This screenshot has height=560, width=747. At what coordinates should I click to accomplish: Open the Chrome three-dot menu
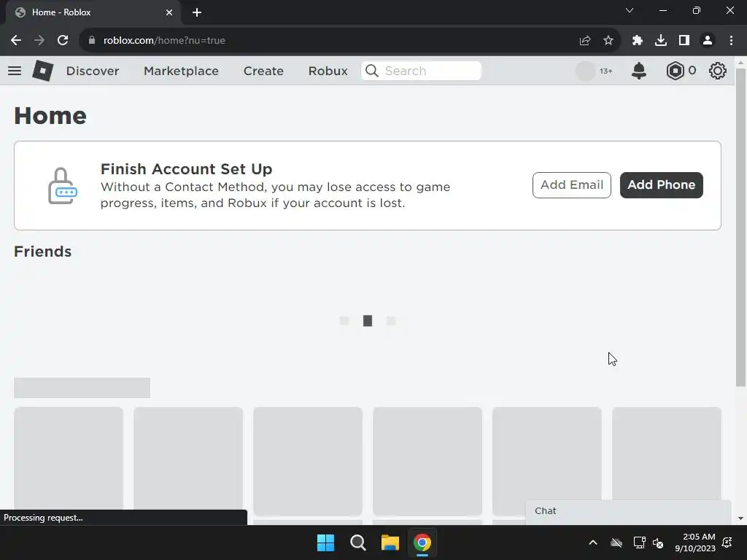click(x=731, y=41)
